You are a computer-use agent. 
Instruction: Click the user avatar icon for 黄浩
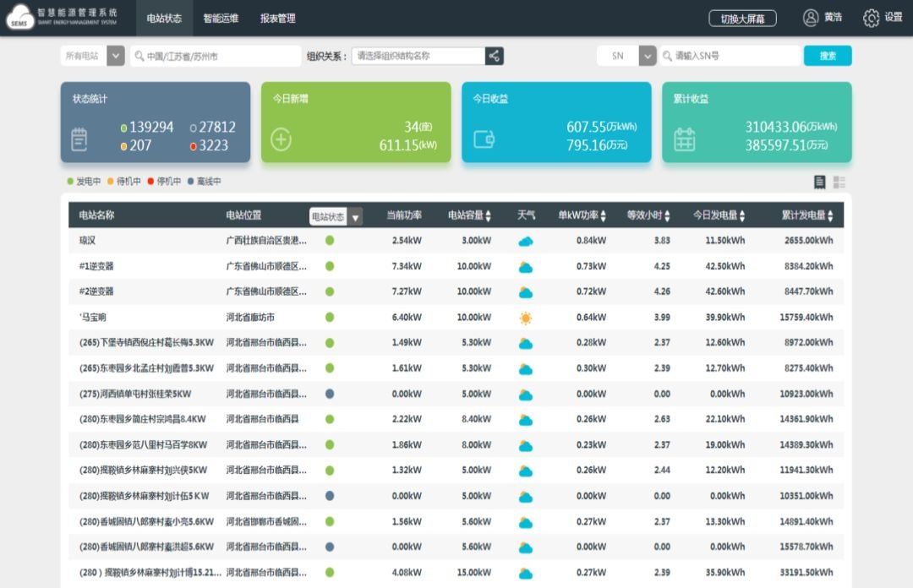coord(811,18)
